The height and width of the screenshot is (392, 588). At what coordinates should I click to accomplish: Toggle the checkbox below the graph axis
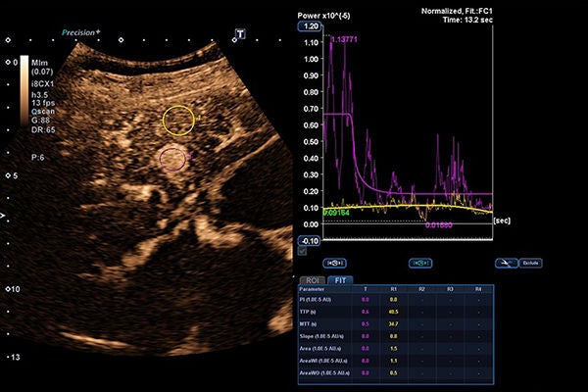(x=302, y=251)
